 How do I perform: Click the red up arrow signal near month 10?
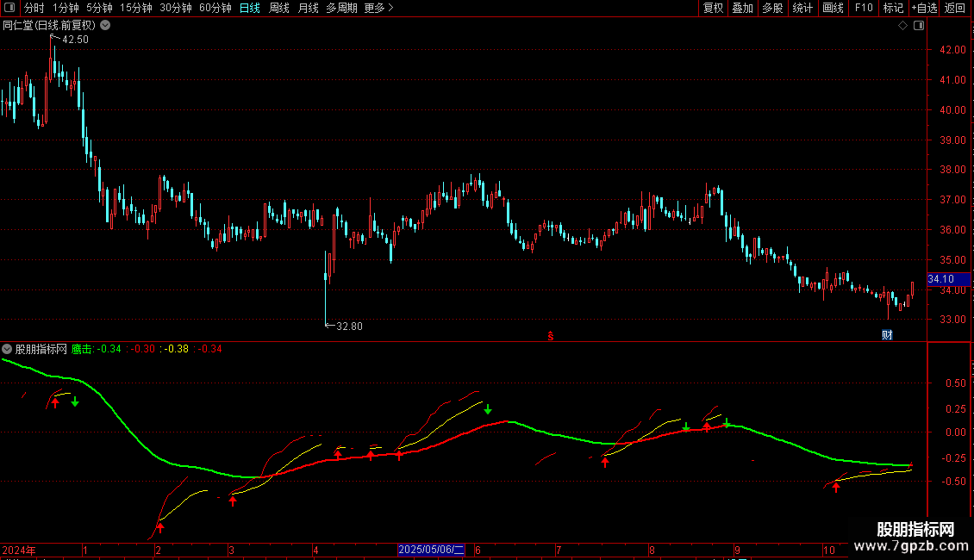(x=836, y=488)
